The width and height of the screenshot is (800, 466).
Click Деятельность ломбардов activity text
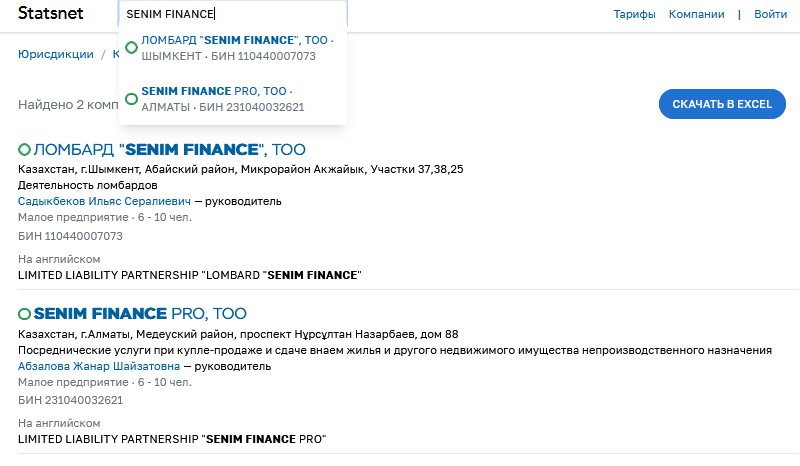click(x=88, y=185)
